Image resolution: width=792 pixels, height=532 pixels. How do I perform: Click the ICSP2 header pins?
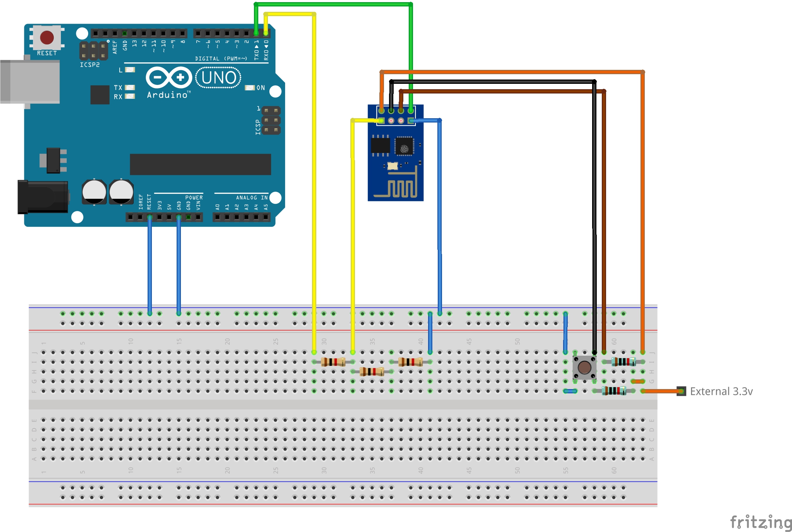pyautogui.click(x=93, y=51)
